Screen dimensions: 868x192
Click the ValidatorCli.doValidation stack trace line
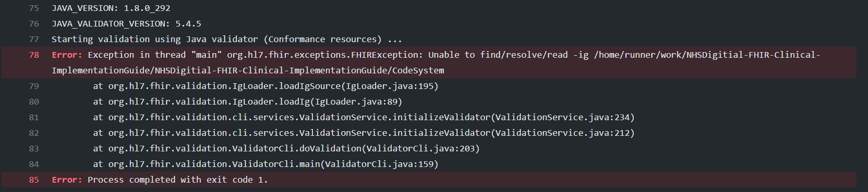click(286, 149)
